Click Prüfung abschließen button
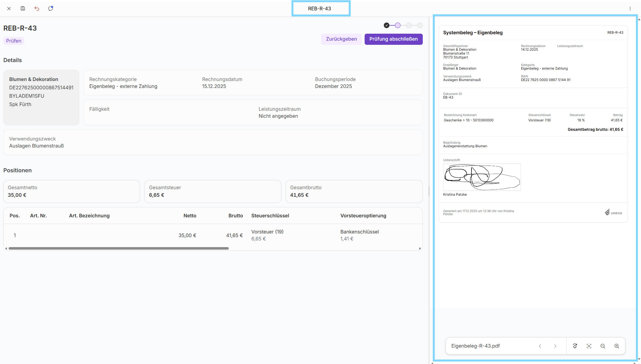641x364 pixels. [x=393, y=39]
